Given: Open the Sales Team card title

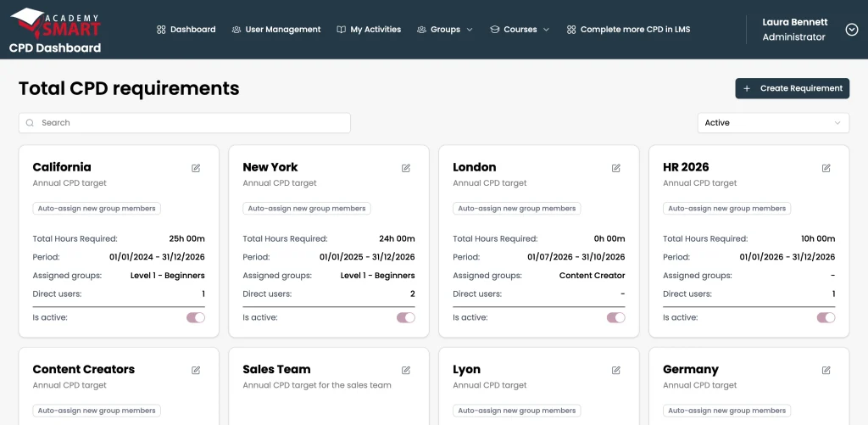Looking at the screenshot, I should coord(277,369).
